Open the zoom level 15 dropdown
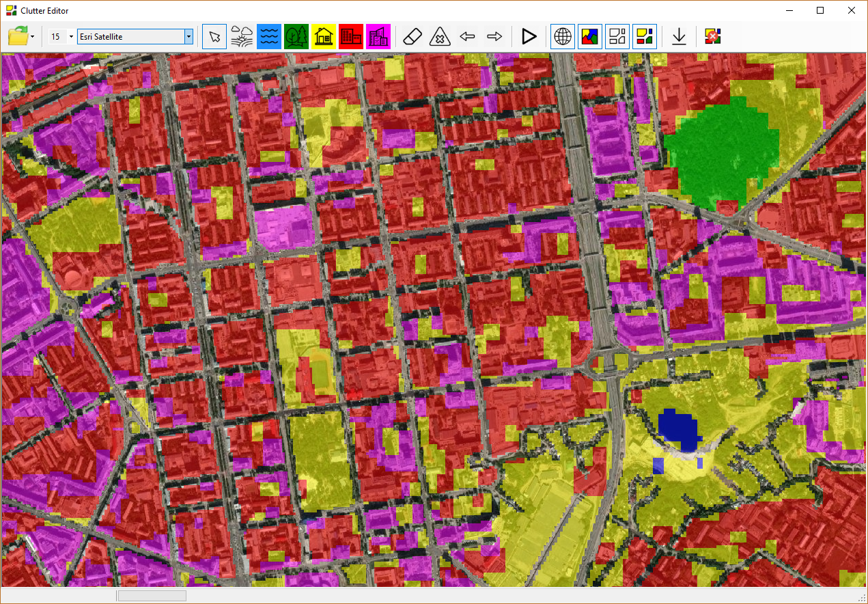Image resolution: width=868 pixels, height=604 pixels. tap(71, 37)
